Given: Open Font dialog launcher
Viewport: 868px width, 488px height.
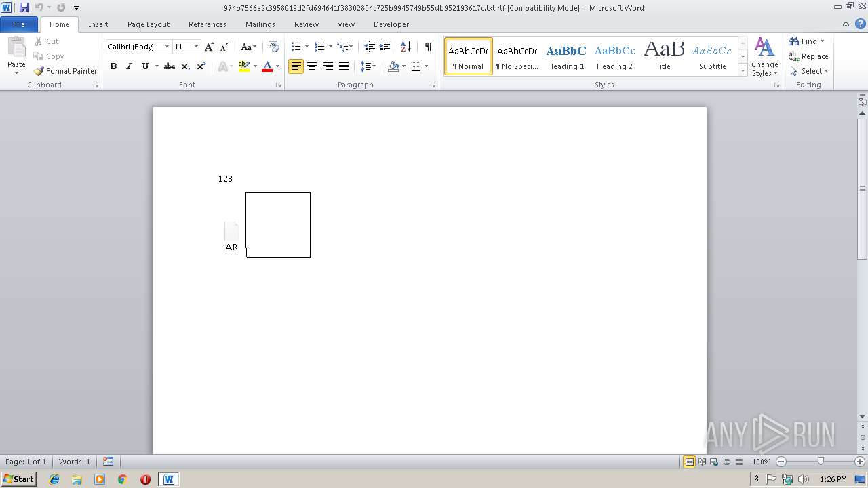Looking at the screenshot, I should pyautogui.click(x=279, y=85).
